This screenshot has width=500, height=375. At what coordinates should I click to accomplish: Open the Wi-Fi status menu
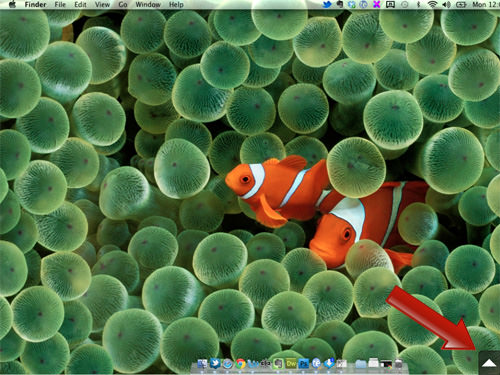coord(432,4)
